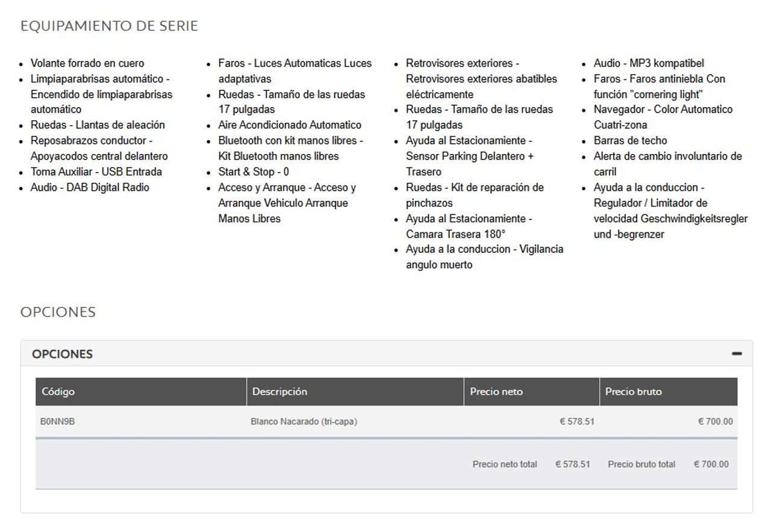Screen dimensions: 771x532
Task: Click Ruedas - Llantas de aleación item
Action: pos(98,125)
